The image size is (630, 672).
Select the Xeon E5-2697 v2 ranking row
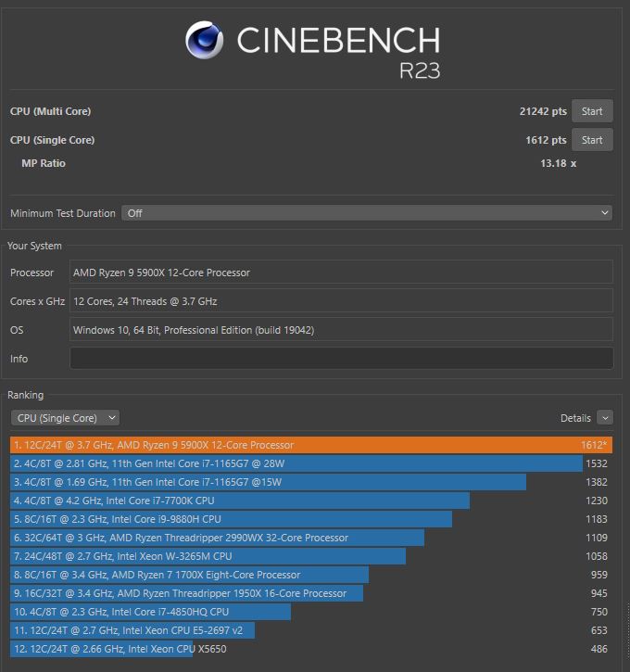coord(311,630)
